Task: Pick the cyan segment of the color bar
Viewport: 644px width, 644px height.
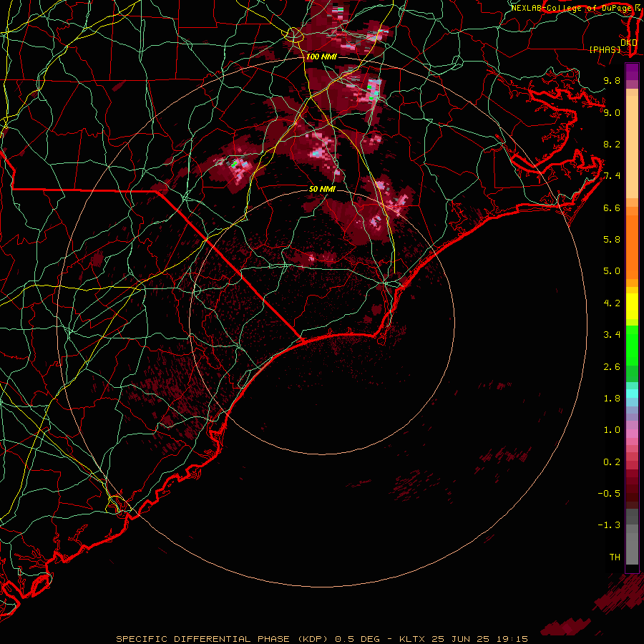Action: 632,394
